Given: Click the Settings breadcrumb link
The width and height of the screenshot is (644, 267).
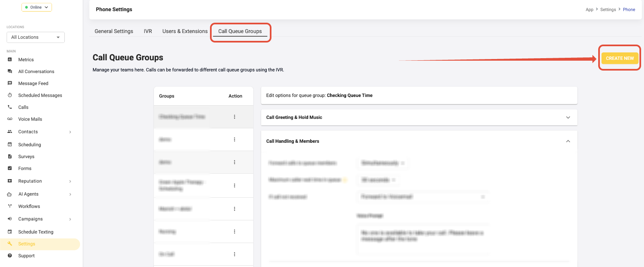Looking at the screenshot, I should coord(608,9).
